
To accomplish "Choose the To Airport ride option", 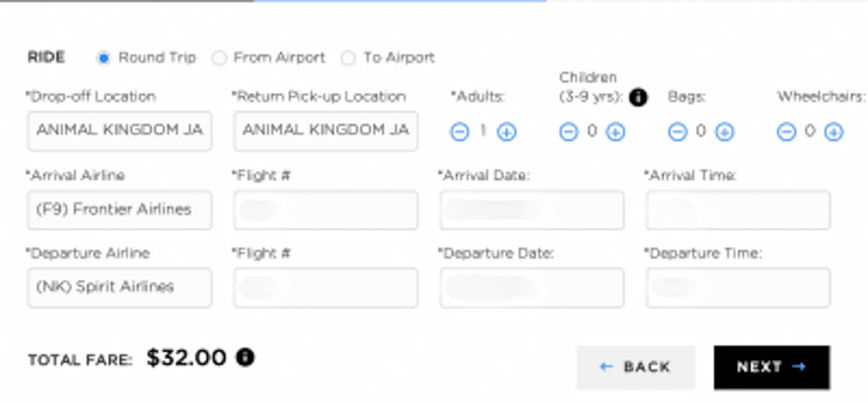I will pyautogui.click(x=348, y=57).
